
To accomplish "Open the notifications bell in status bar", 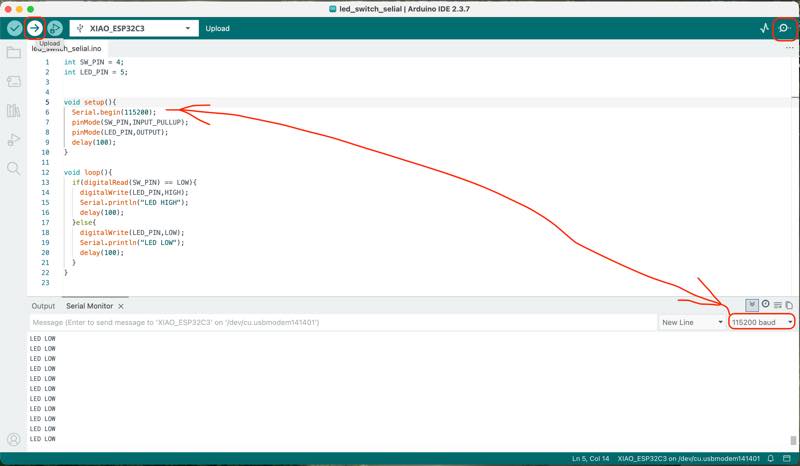I will (771, 458).
